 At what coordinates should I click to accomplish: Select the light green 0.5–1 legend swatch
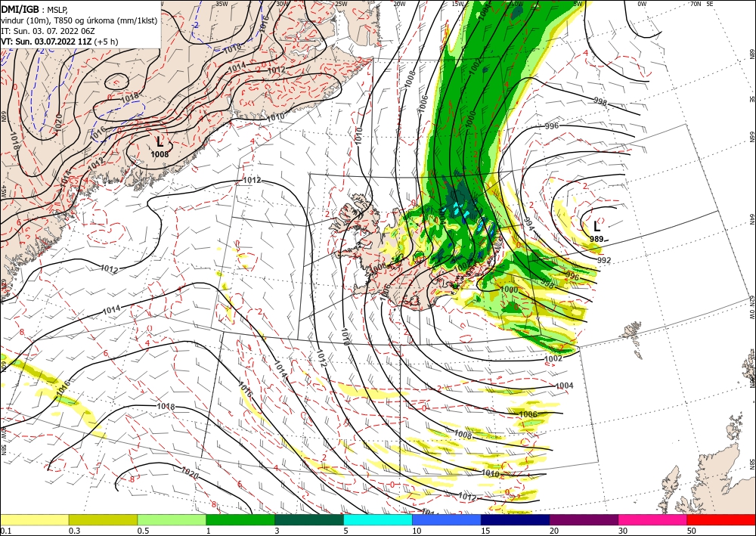click(172, 520)
